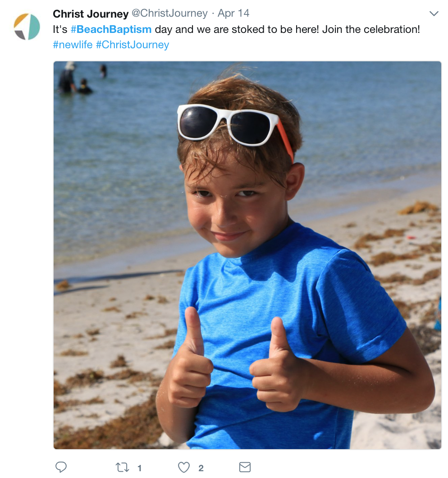Follow the #ChristJourney hashtag link

tap(132, 45)
